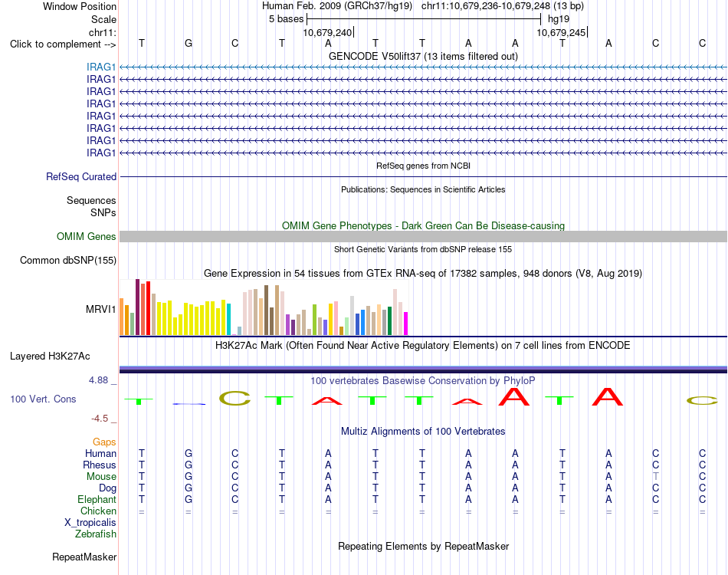This screenshot has height=575, width=728.
Task: Select the Elephant species label
Action: pyautogui.click(x=97, y=500)
